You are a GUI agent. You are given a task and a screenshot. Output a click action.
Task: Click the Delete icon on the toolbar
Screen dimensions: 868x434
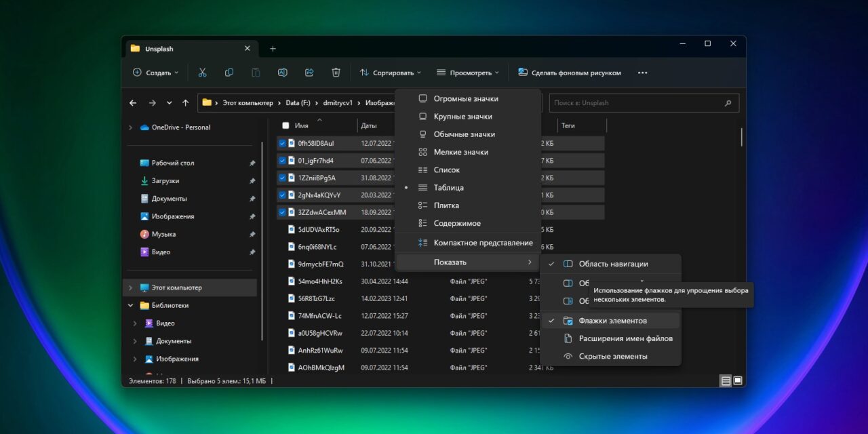[336, 72]
